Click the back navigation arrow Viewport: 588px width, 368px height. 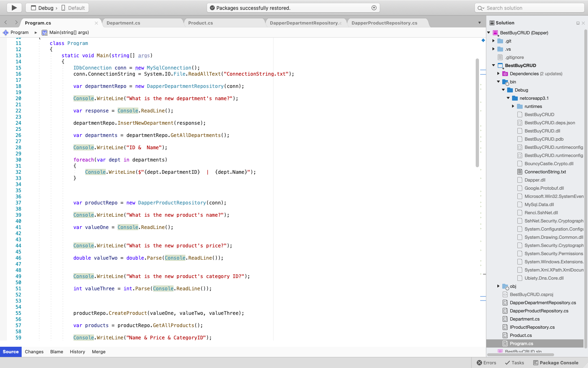5,23
